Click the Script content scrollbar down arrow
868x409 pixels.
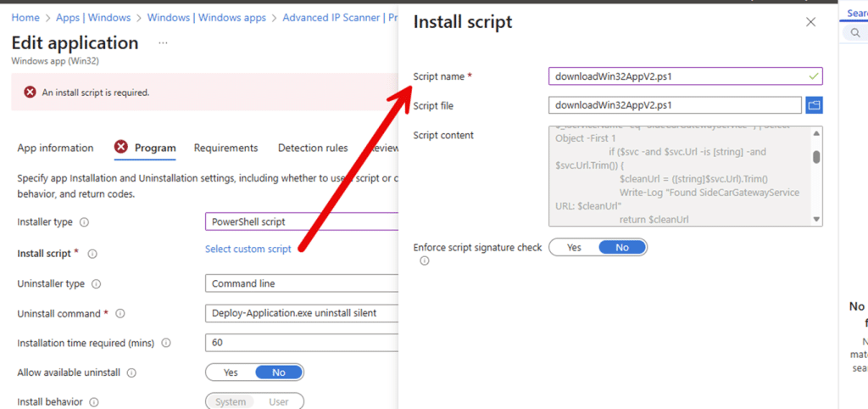click(x=816, y=219)
